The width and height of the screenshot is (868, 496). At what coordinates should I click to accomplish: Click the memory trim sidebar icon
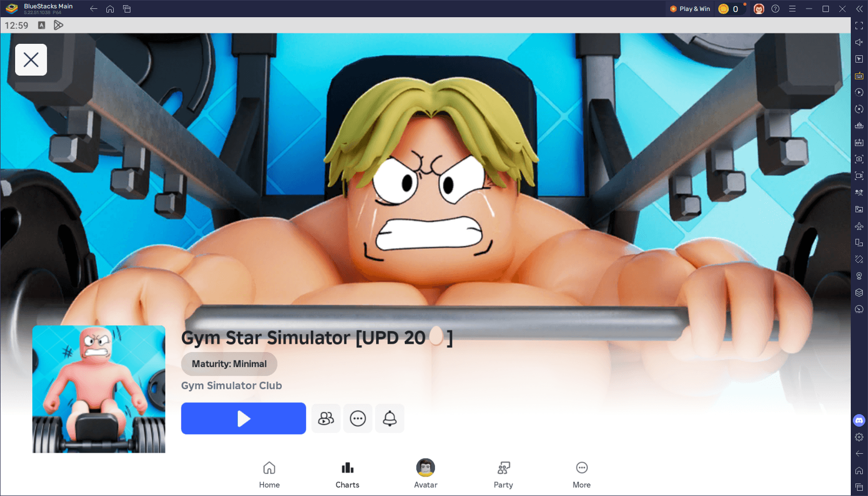pyautogui.click(x=859, y=126)
